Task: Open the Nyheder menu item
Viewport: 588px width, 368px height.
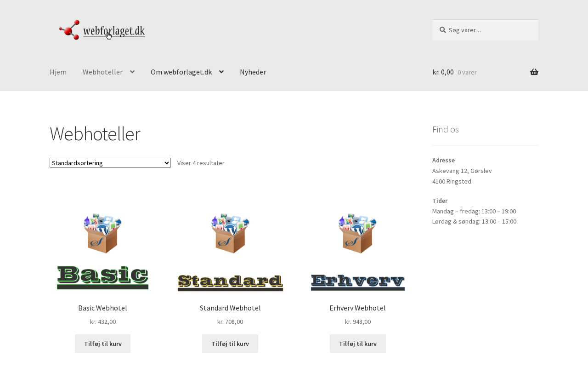Action: (253, 72)
